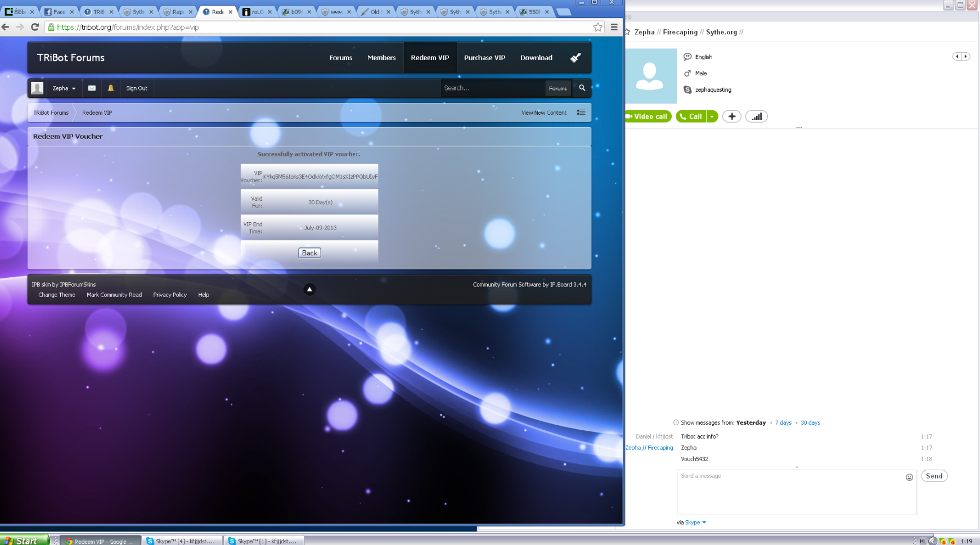
Task: Click the Zepha user avatar in TRiBot bar
Action: 38,88
